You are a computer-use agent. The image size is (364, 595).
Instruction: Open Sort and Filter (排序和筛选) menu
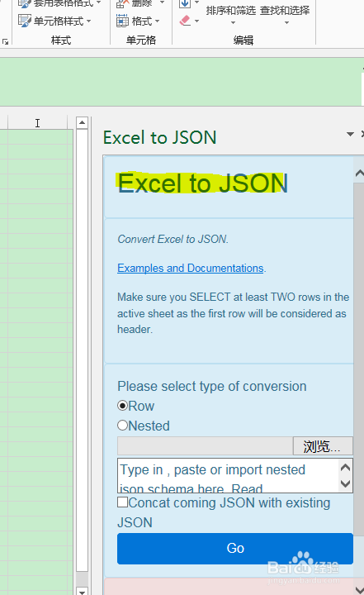click(x=231, y=14)
